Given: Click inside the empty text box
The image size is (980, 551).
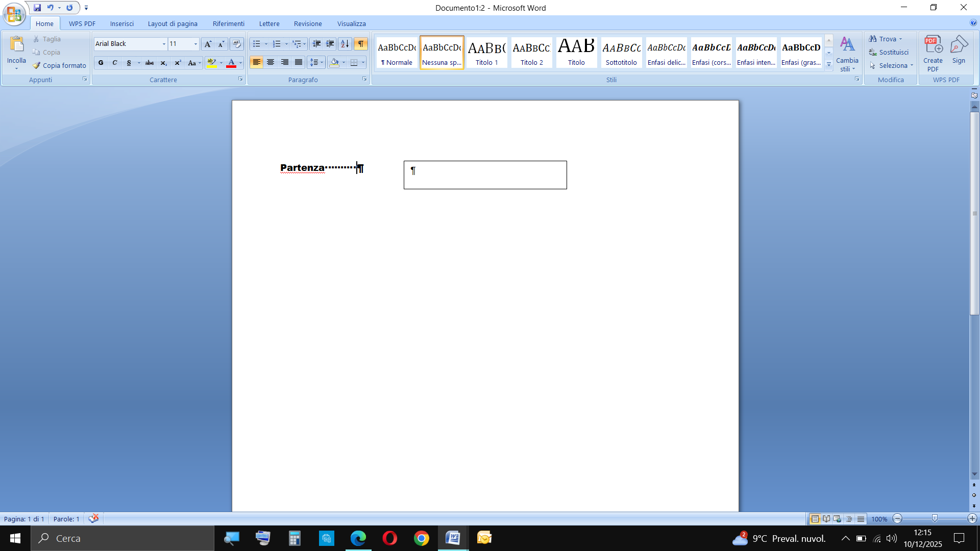Looking at the screenshot, I should pos(485,176).
